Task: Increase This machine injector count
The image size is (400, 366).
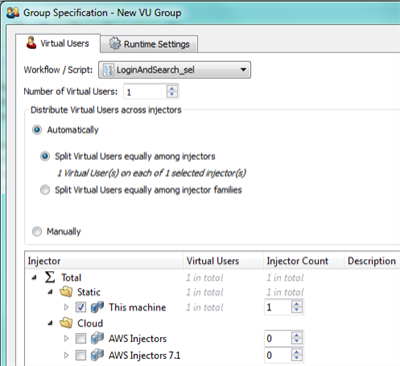Action: 297,304
